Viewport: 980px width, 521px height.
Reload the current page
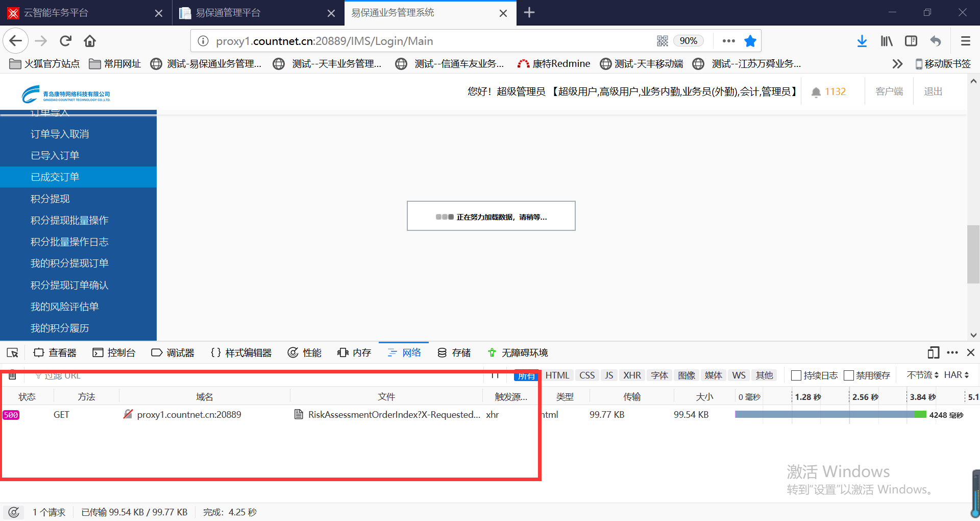[65, 41]
